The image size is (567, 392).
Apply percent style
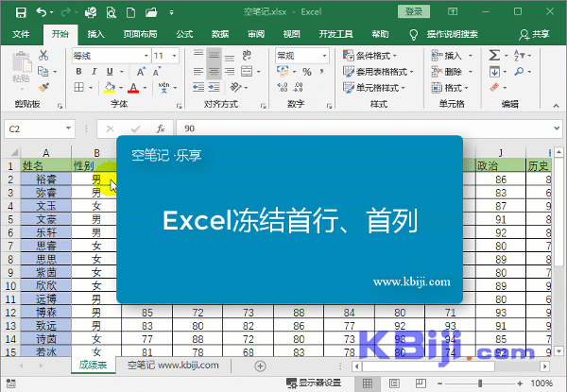coord(307,72)
